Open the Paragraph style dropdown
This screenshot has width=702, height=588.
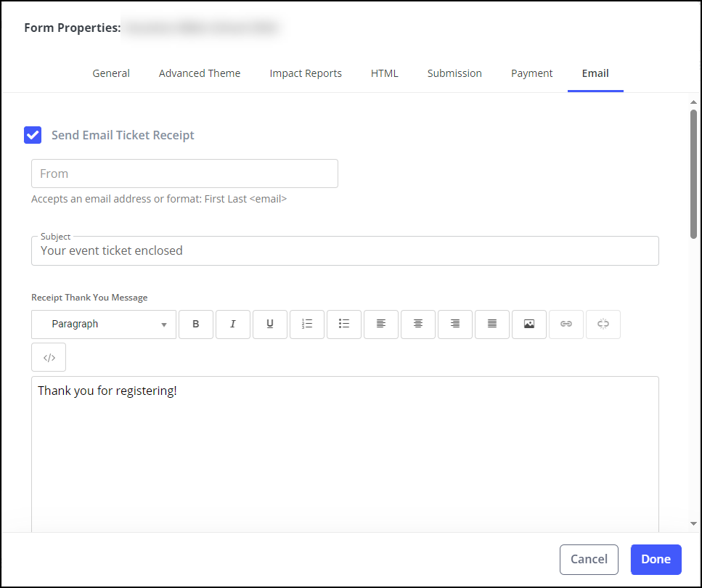pos(103,324)
